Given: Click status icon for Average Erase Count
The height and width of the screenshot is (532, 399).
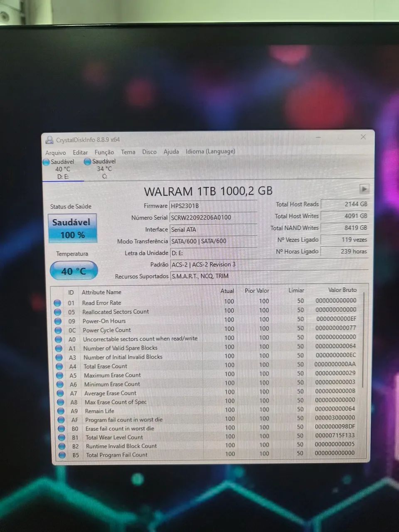Looking at the screenshot, I should (60, 394).
